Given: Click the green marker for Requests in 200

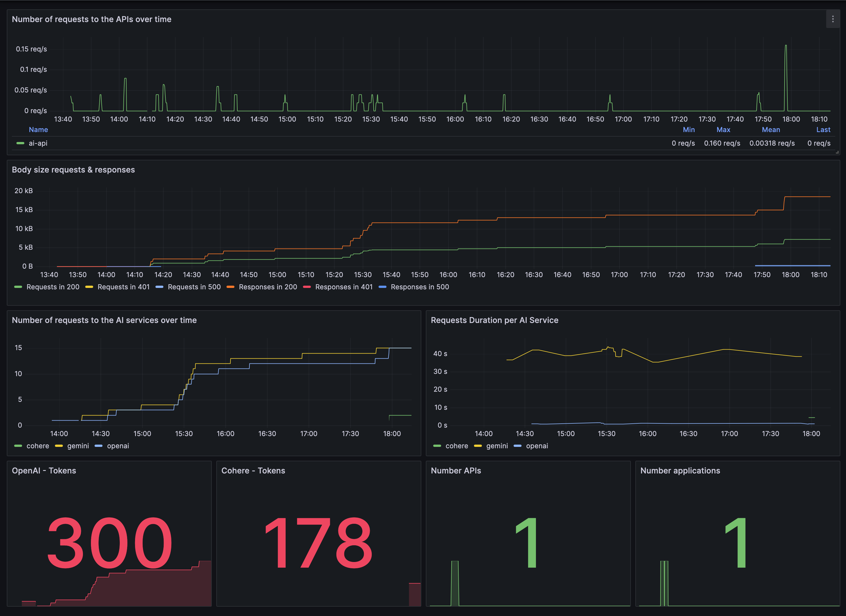Looking at the screenshot, I should pyautogui.click(x=18, y=287).
